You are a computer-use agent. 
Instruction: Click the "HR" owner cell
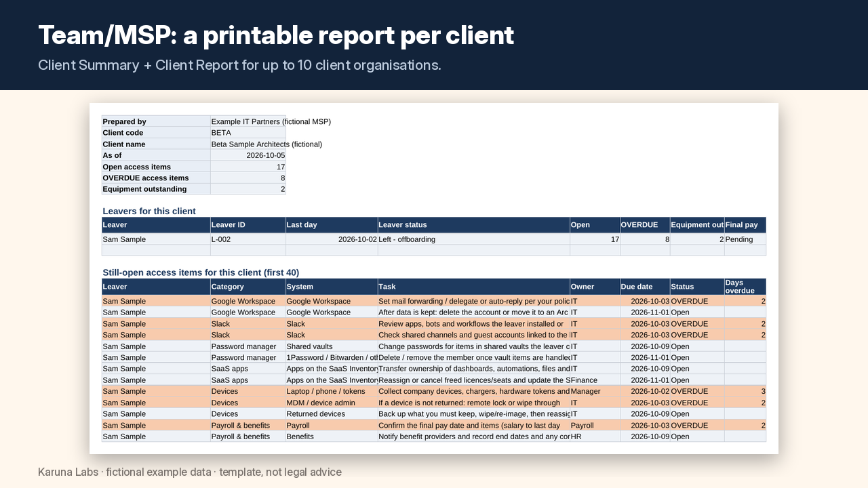pyautogui.click(x=595, y=436)
